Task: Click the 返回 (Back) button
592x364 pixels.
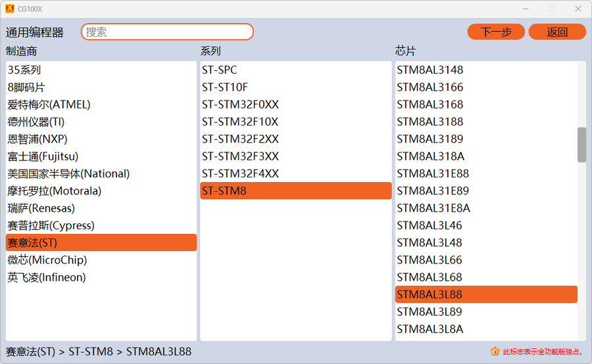Action: click(x=557, y=32)
